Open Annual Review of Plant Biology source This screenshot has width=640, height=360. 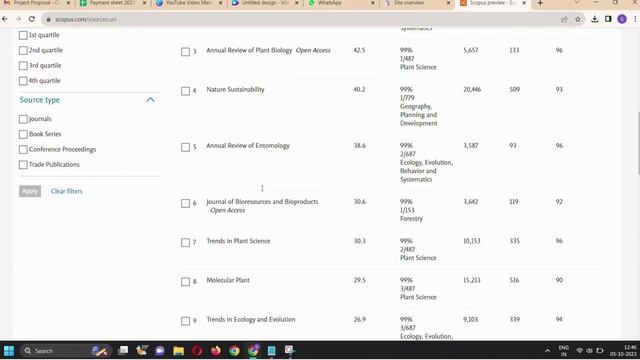coord(249,50)
